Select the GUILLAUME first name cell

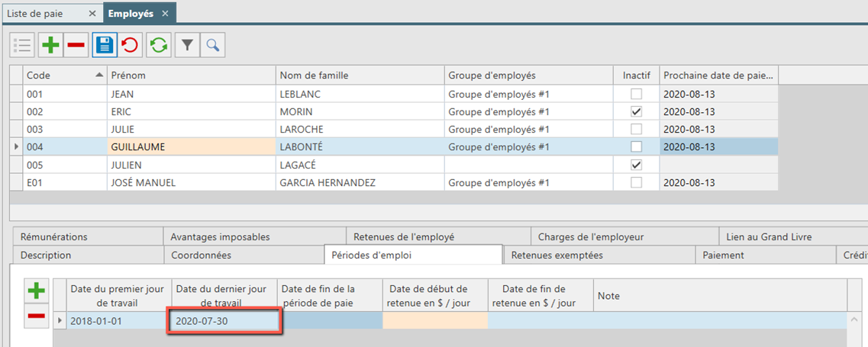click(x=191, y=147)
